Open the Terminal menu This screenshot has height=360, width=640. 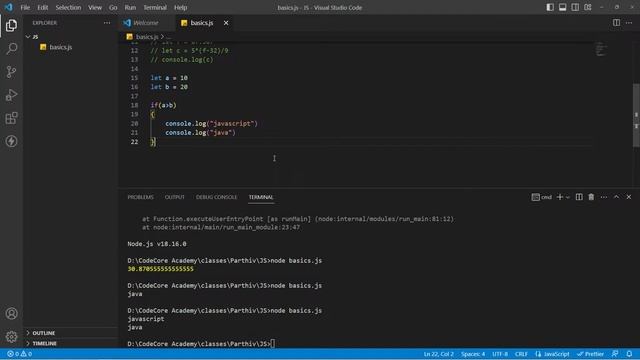(155, 7)
